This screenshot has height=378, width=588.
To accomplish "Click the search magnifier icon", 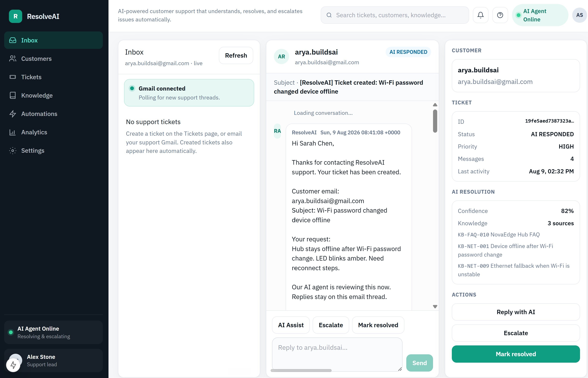I will pyautogui.click(x=329, y=15).
